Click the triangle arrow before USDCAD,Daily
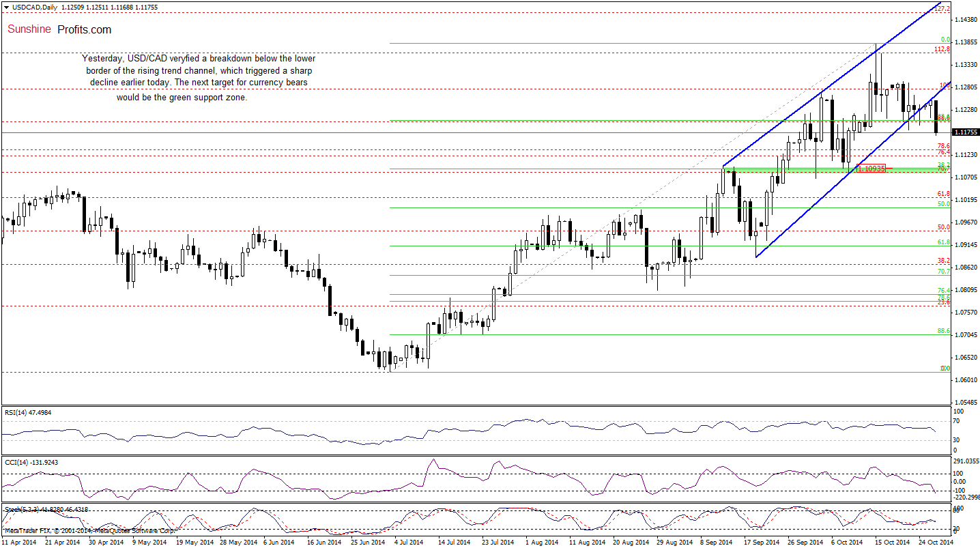 tap(5, 6)
